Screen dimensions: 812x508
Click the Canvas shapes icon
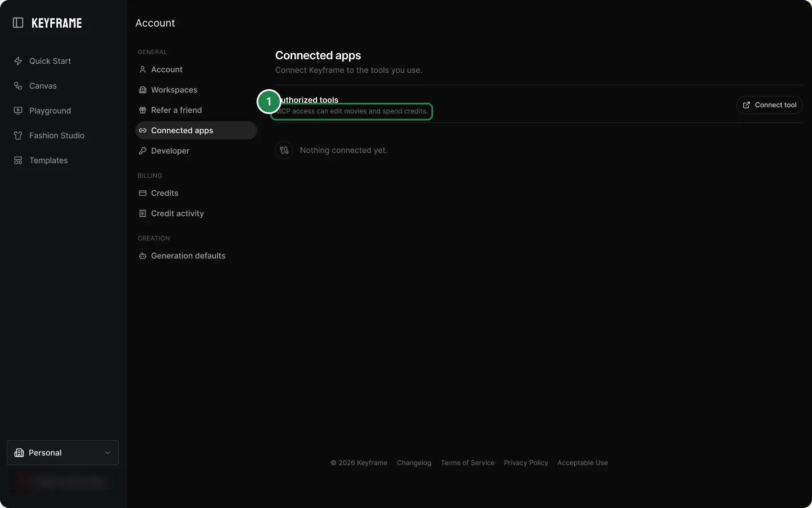tap(18, 86)
